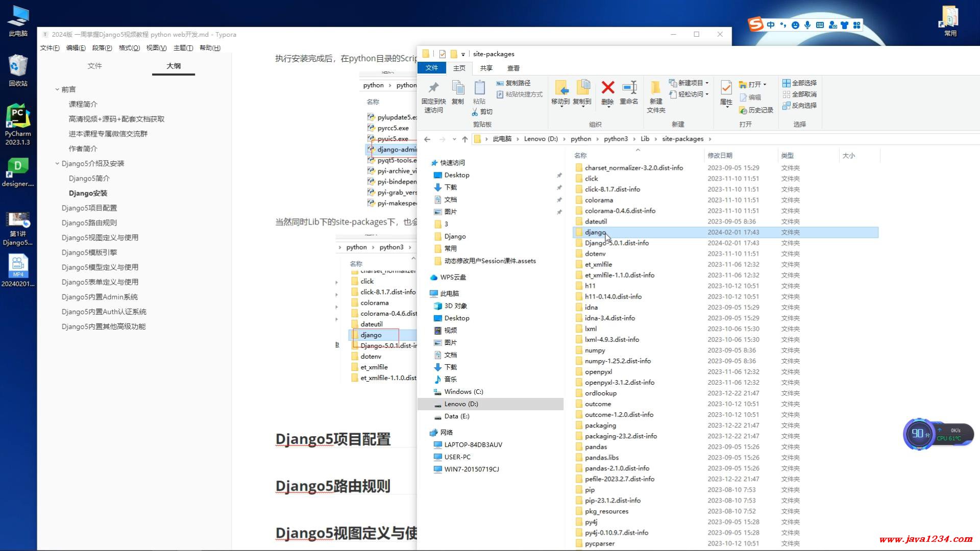
Task: Switch to the 查看 ribbon tab
Action: pos(513,68)
